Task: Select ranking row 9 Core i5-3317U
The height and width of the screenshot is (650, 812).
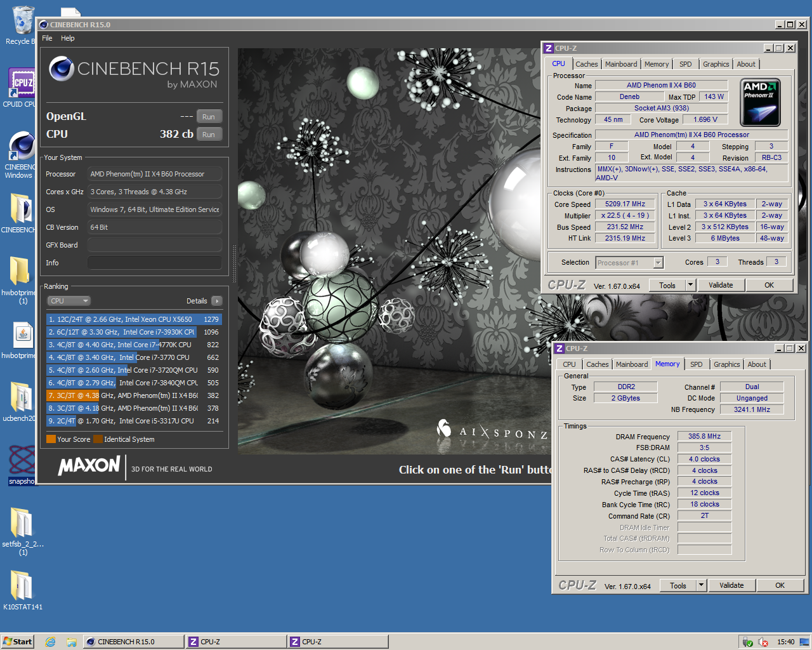Action: (134, 421)
